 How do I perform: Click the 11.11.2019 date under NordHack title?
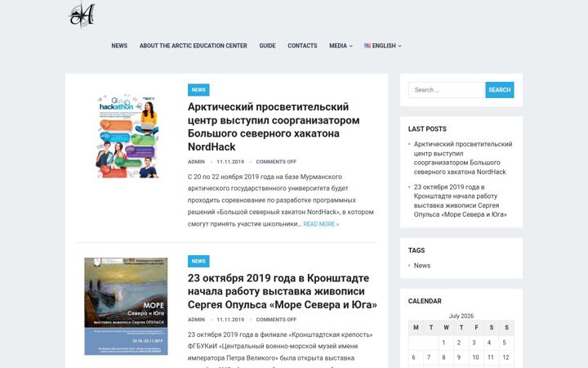[x=230, y=162]
